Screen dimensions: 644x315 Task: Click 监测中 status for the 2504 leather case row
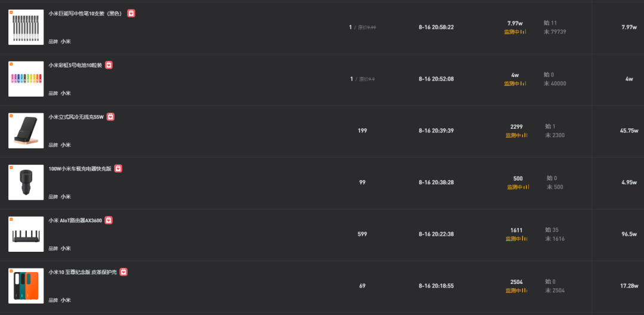coord(513,291)
